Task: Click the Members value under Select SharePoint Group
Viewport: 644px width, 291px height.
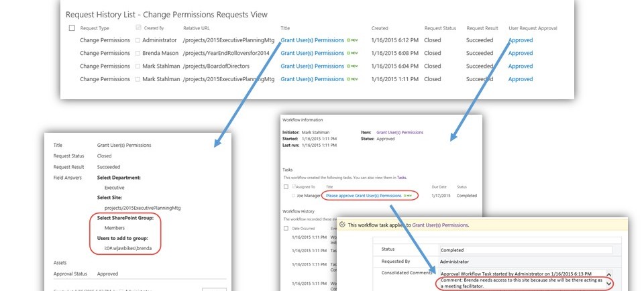Action: (x=115, y=228)
